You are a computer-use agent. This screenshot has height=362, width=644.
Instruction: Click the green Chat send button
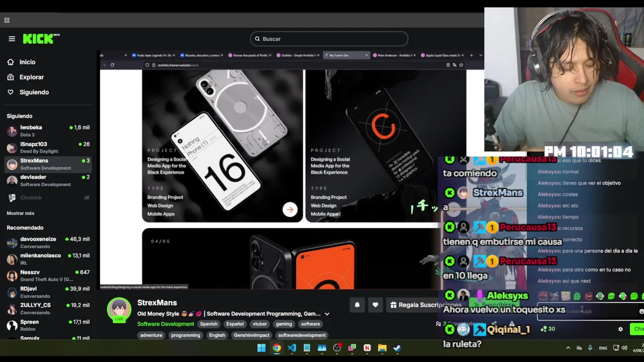pyautogui.click(x=637, y=329)
